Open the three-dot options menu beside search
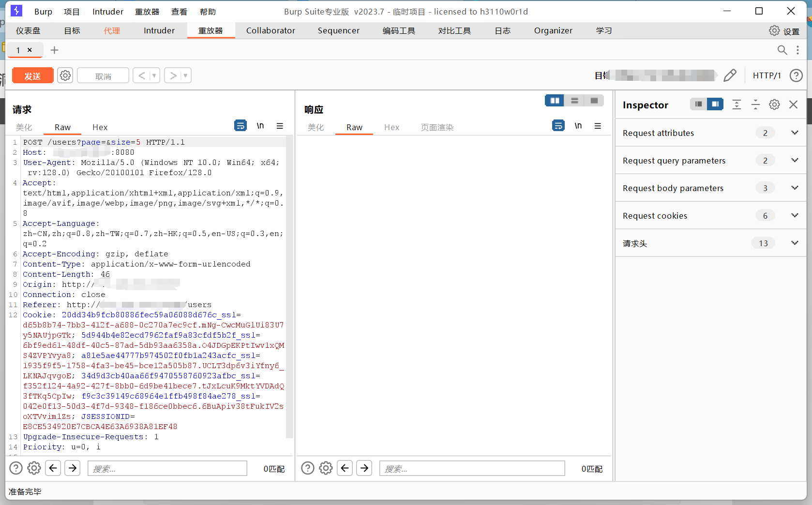This screenshot has width=812, height=505. click(x=797, y=50)
